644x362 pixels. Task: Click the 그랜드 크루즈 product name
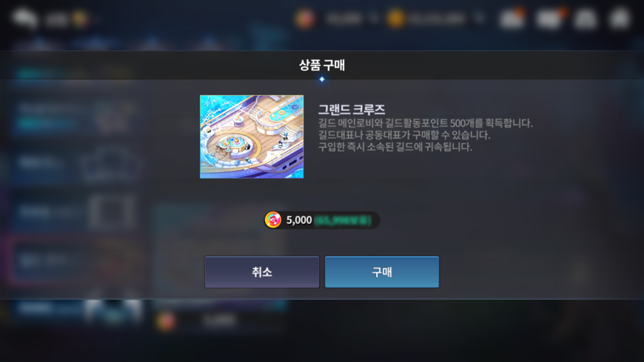tap(351, 109)
